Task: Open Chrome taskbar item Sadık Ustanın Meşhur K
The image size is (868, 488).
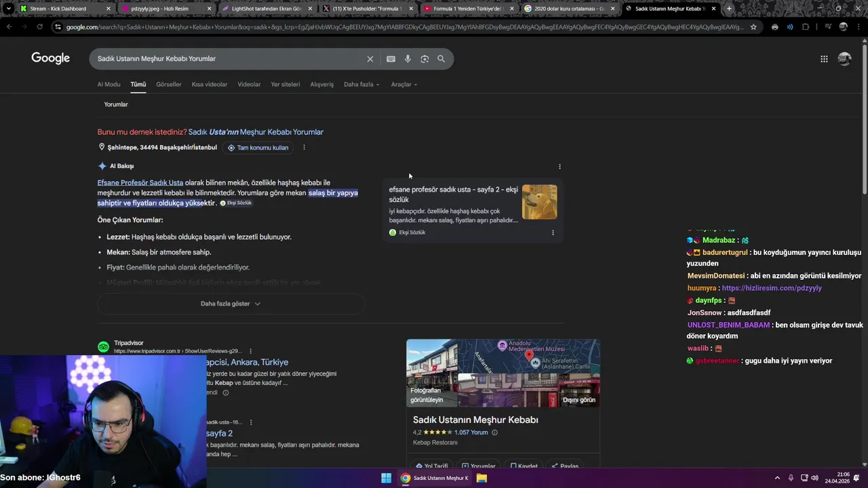Action: tap(435, 478)
